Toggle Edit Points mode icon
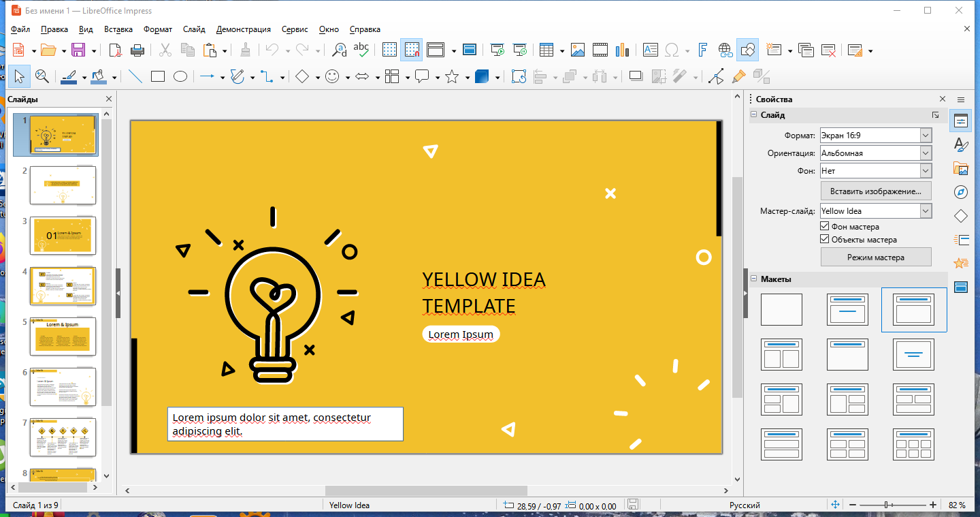Screen dimensions: 980x517 (x=716, y=76)
